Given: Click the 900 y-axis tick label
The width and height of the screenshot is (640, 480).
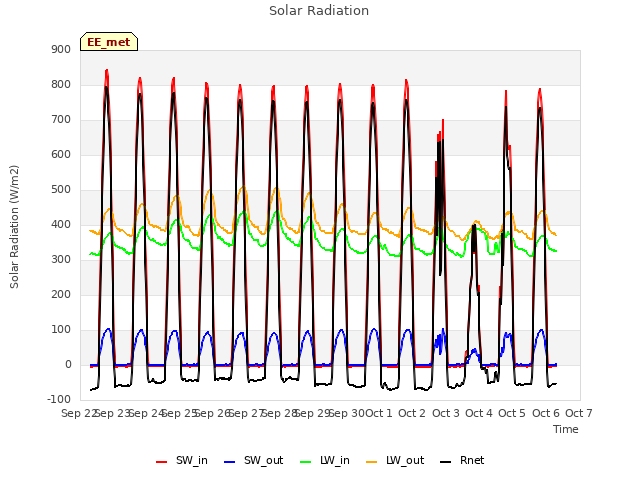Looking at the screenshot, I should [61, 49].
